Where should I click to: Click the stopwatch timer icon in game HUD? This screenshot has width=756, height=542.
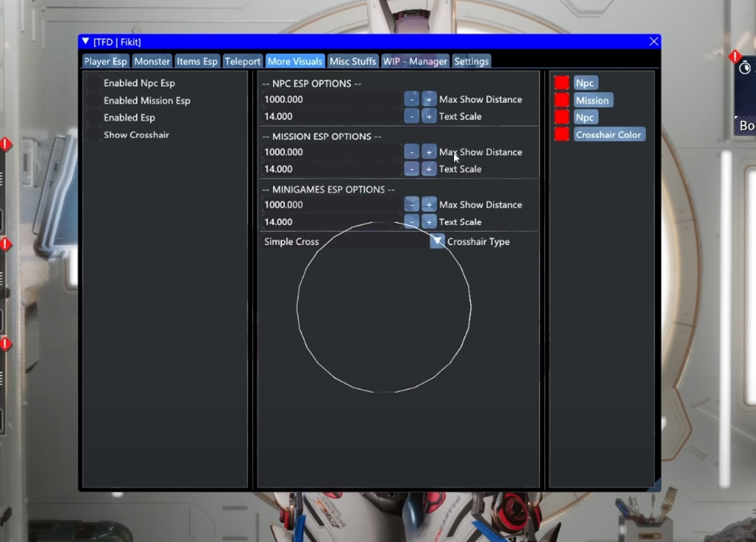[745, 68]
